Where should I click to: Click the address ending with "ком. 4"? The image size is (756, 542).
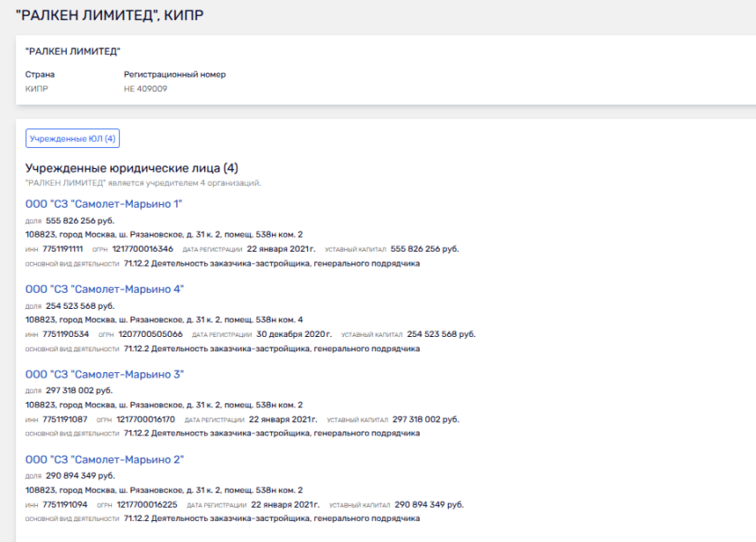click(163, 320)
